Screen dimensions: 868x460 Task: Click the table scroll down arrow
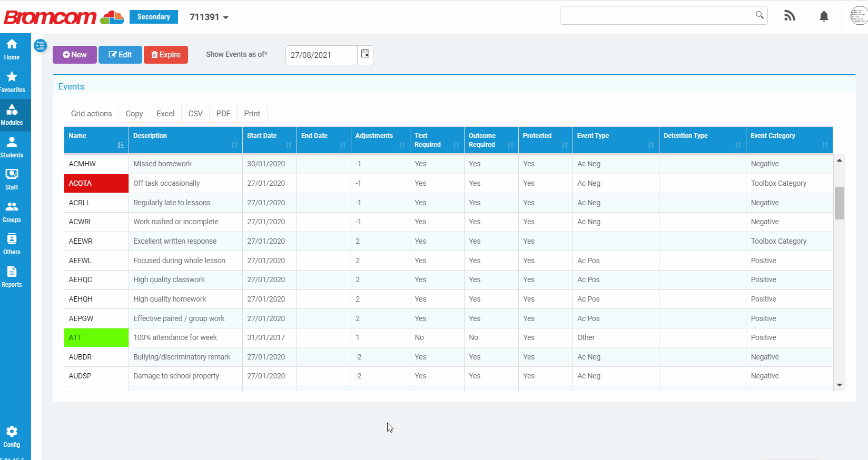click(x=840, y=385)
